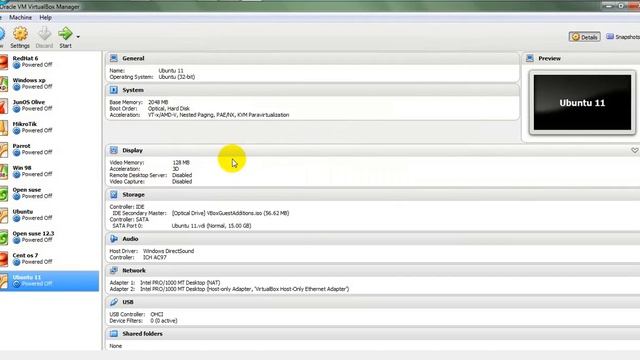Viewport: 640px width, 360px height.
Task: Select the Win 98 virtual machine
Action: 49,171
